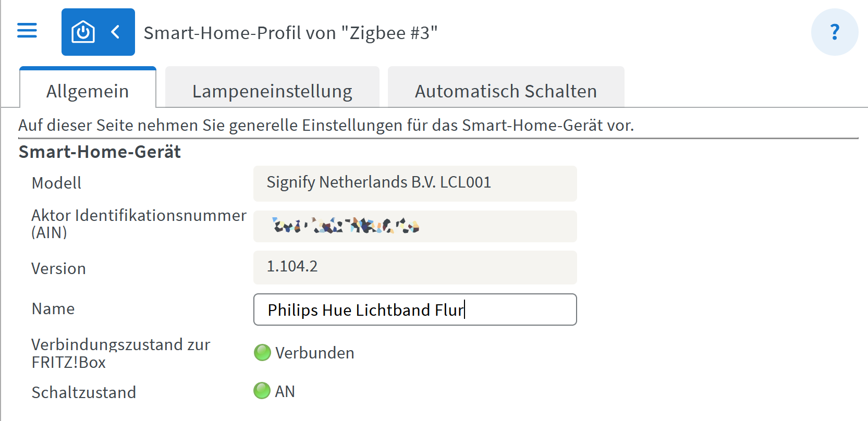Click the smart home power icon

point(83,32)
